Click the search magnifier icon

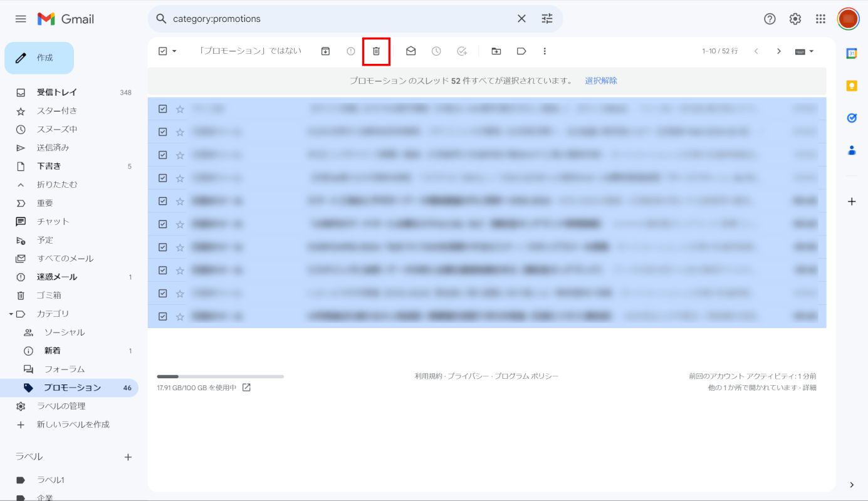pos(161,19)
